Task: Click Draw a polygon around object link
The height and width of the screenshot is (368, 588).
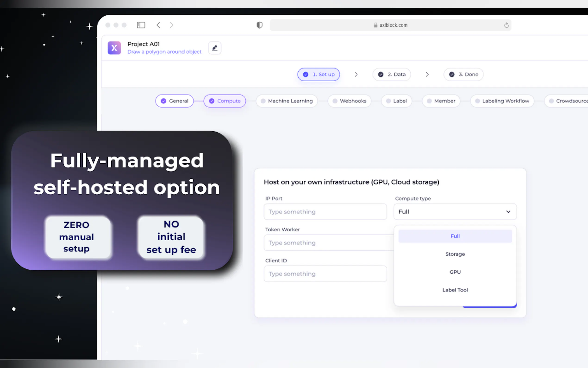Action: click(164, 52)
